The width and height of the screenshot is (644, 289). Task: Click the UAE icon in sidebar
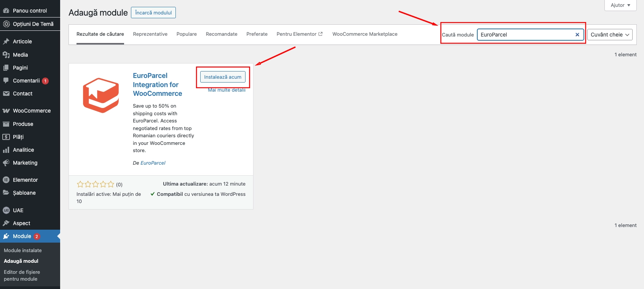tap(6, 210)
